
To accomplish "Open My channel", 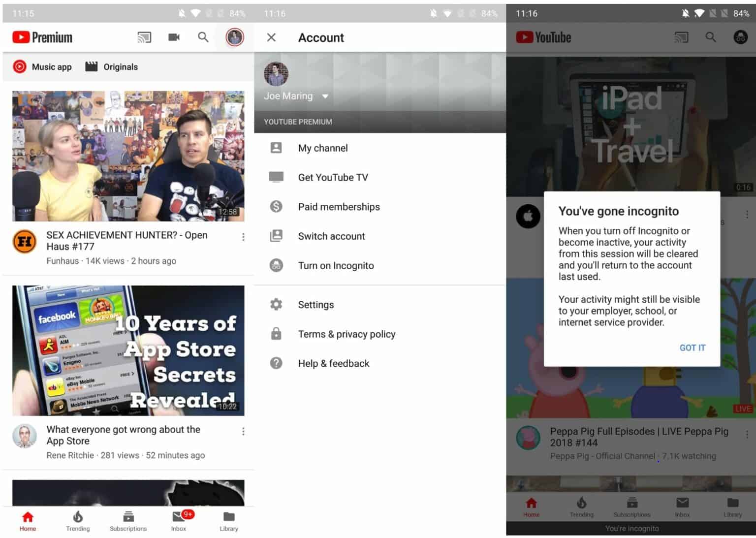I will pos(380,148).
